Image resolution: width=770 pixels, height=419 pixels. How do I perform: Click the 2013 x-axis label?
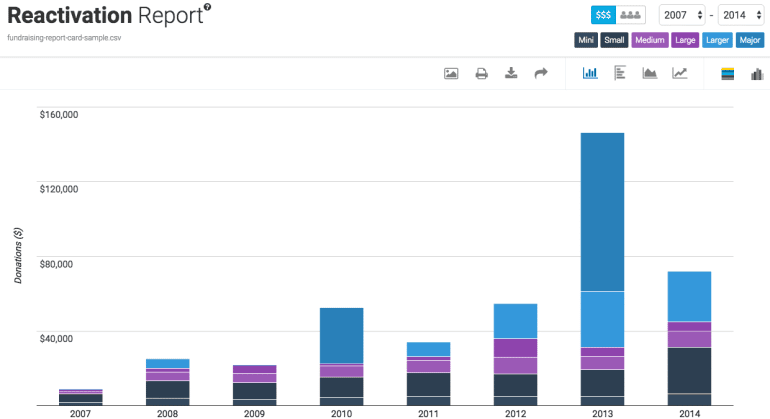click(602, 414)
